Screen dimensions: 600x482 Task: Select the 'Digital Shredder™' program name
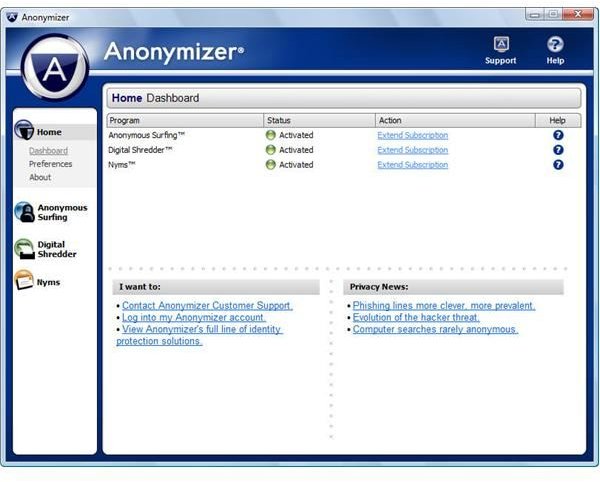click(140, 150)
